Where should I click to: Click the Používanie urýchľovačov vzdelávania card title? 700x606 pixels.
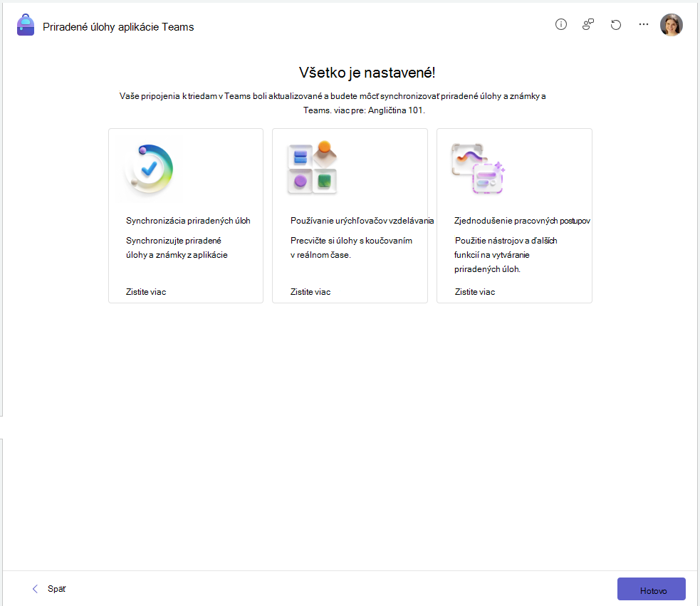pos(362,221)
